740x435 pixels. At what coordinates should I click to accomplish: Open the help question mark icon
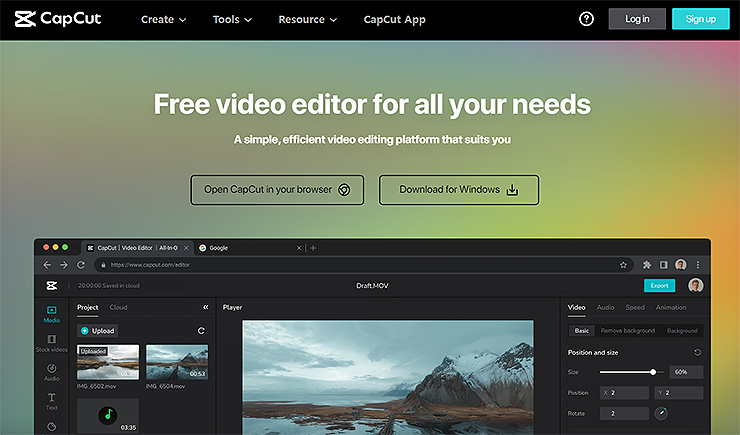coord(586,19)
